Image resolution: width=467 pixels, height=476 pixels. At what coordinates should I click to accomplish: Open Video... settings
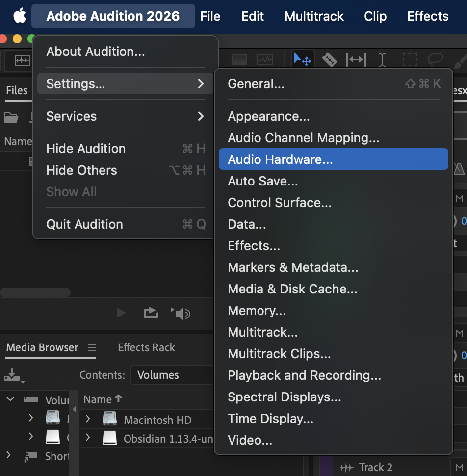click(334, 440)
